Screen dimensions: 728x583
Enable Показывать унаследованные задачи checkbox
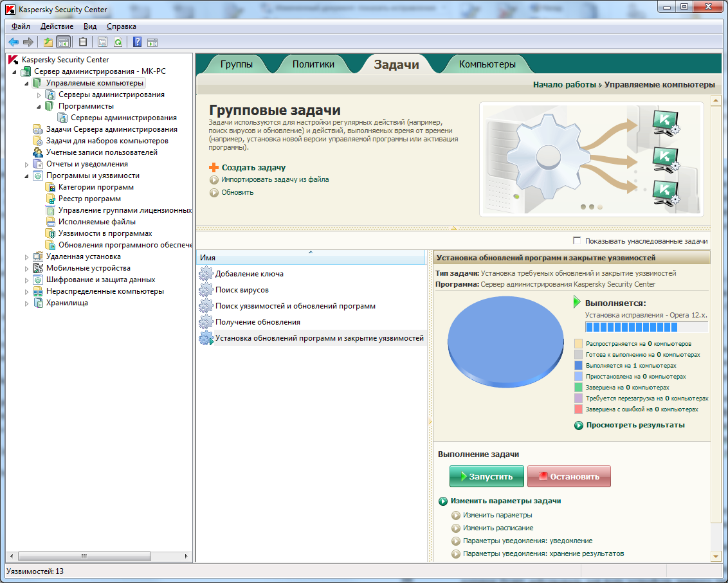pyautogui.click(x=577, y=241)
